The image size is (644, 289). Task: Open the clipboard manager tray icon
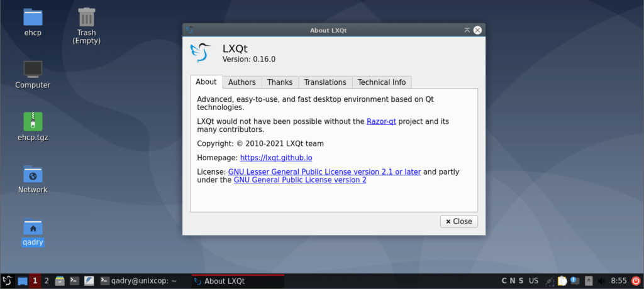pyautogui.click(x=562, y=281)
